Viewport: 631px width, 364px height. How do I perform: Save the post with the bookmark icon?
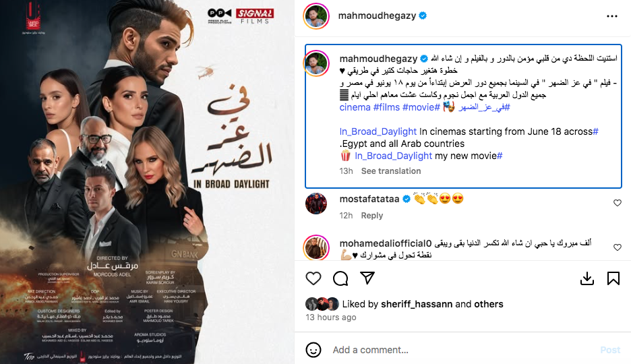(613, 278)
